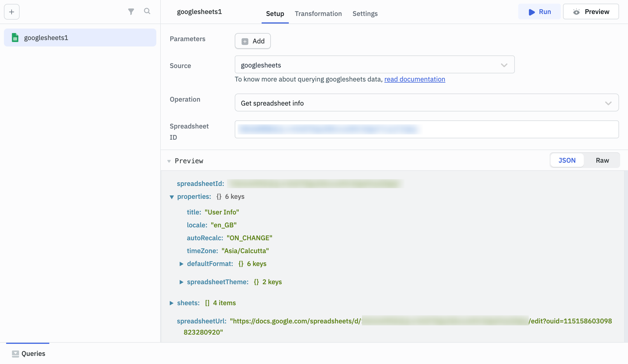
Task: Go to the Transformation tab
Action: 318,13
